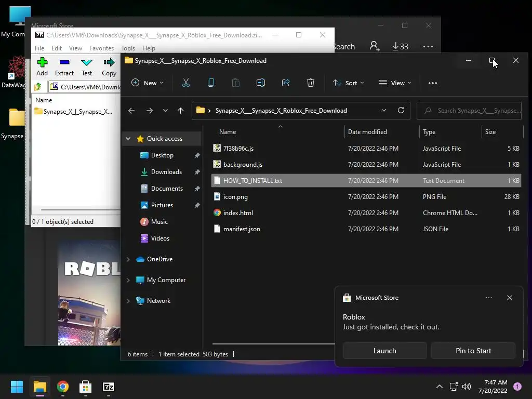The width and height of the screenshot is (532, 399).
Task: Open the 7-Zip Tools menu
Action: tap(128, 48)
